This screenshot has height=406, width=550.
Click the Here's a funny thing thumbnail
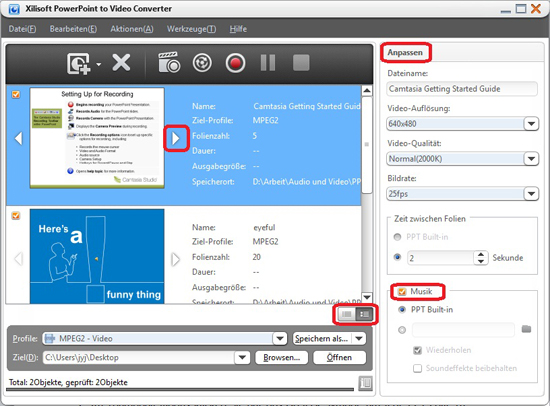[97, 256]
